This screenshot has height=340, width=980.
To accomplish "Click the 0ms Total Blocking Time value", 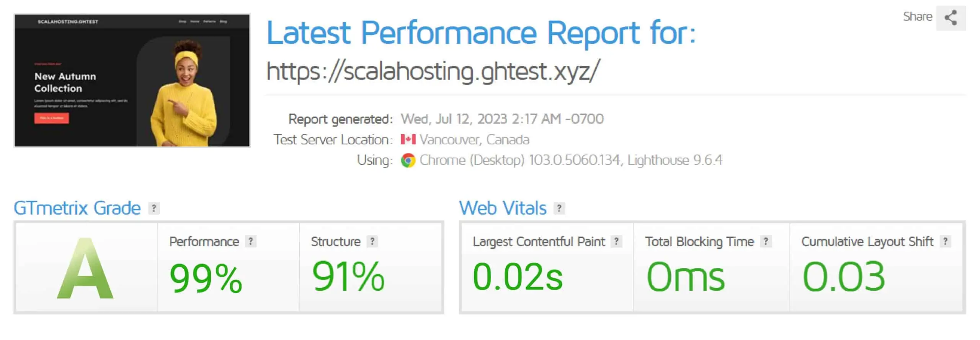I will pyautogui.click(x=685, y=277).
